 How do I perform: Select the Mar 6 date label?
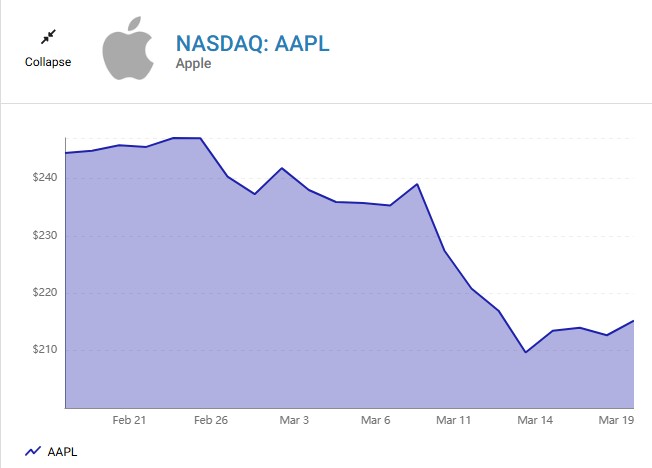coord(375,421)
